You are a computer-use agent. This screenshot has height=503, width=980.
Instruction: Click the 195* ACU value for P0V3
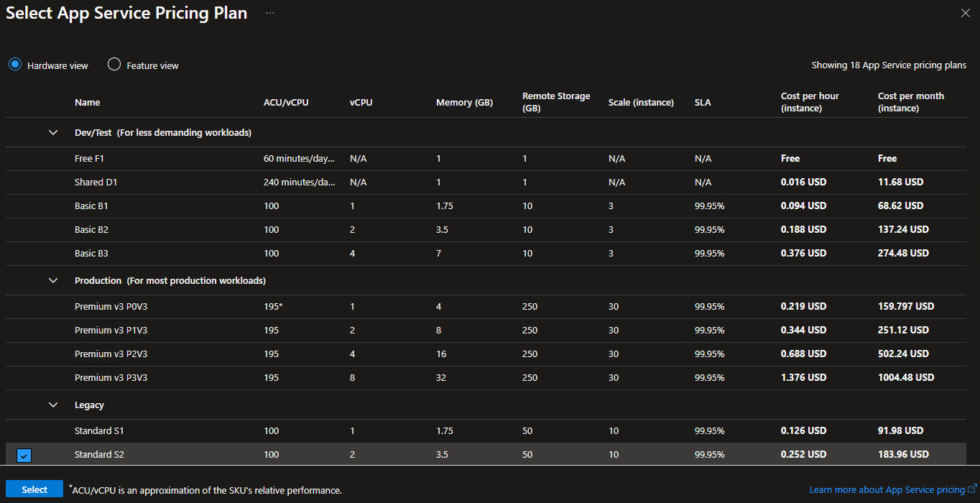point(273,306)
